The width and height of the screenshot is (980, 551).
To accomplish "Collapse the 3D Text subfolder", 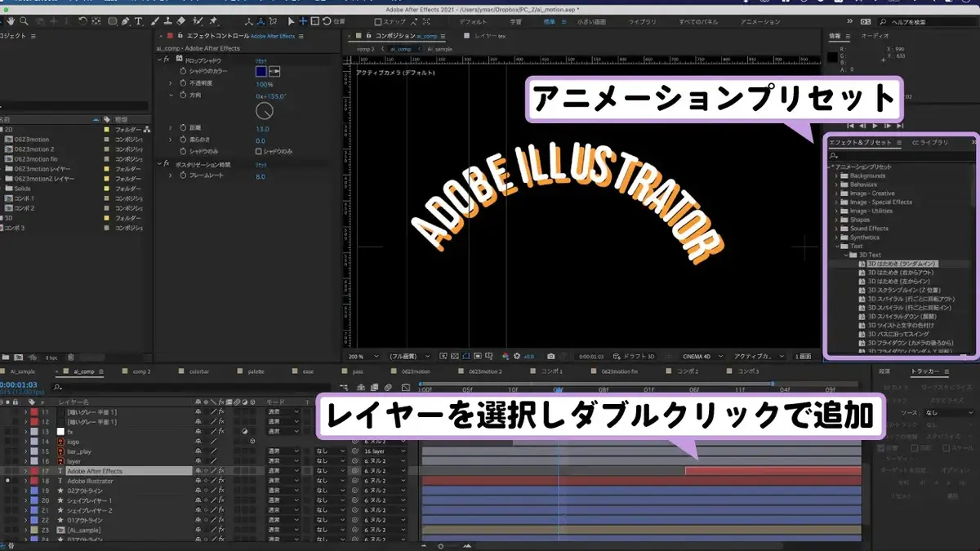I will [845, 255].
